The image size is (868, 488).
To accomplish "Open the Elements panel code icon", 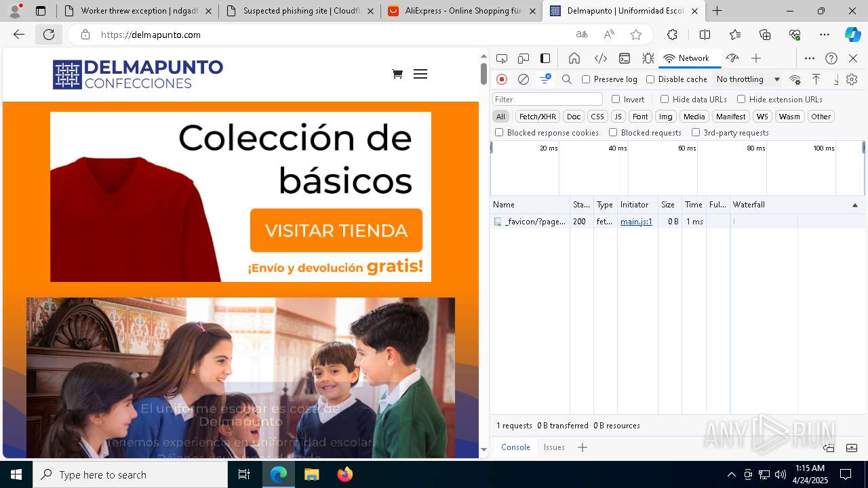I will [x=601, y=58].
